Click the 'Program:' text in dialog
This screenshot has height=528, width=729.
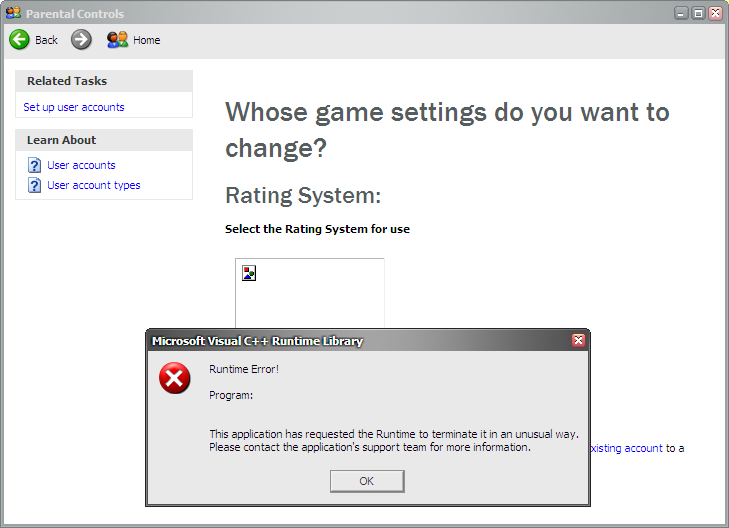click(x=231, y=395)
